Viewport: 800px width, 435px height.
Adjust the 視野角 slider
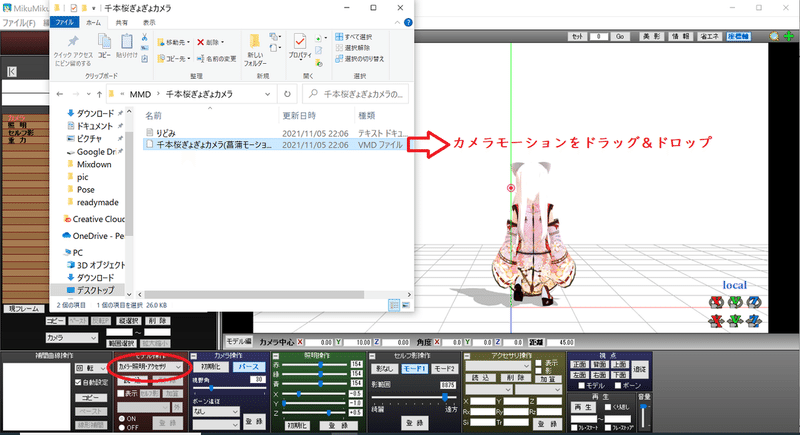tap(230, 388)
